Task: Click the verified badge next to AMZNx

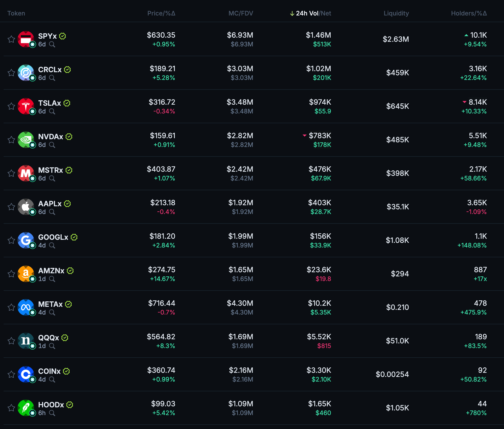Action: (70, 271)
